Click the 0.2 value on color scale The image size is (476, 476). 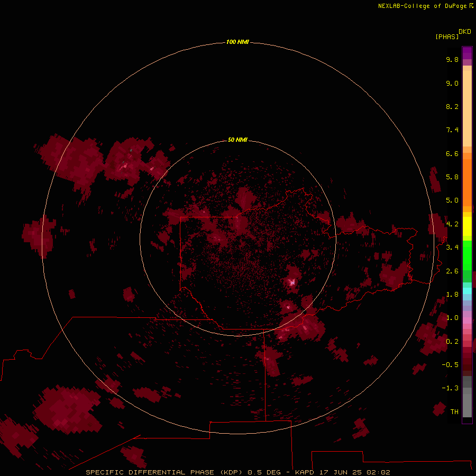452,342
